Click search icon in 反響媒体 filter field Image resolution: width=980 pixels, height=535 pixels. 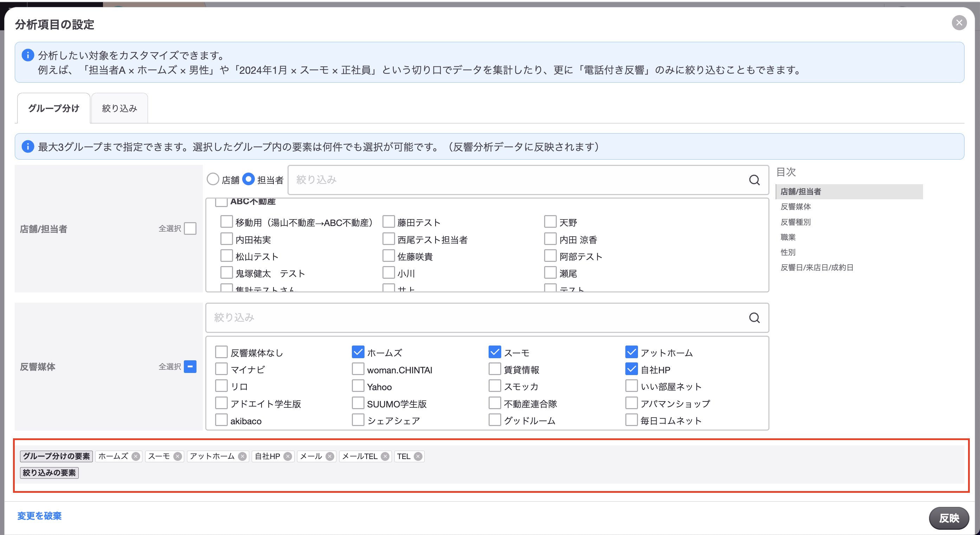coord(754,318)
